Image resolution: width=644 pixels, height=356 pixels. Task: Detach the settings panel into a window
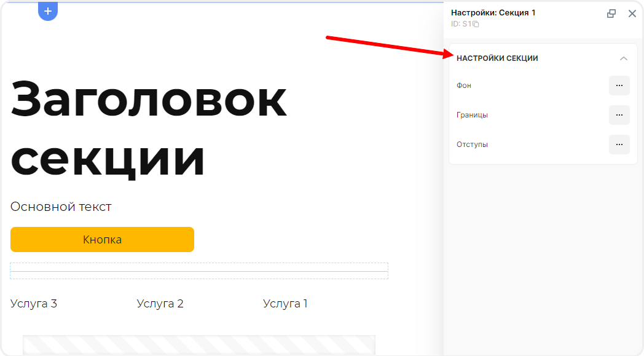click(x=611, y=14)
